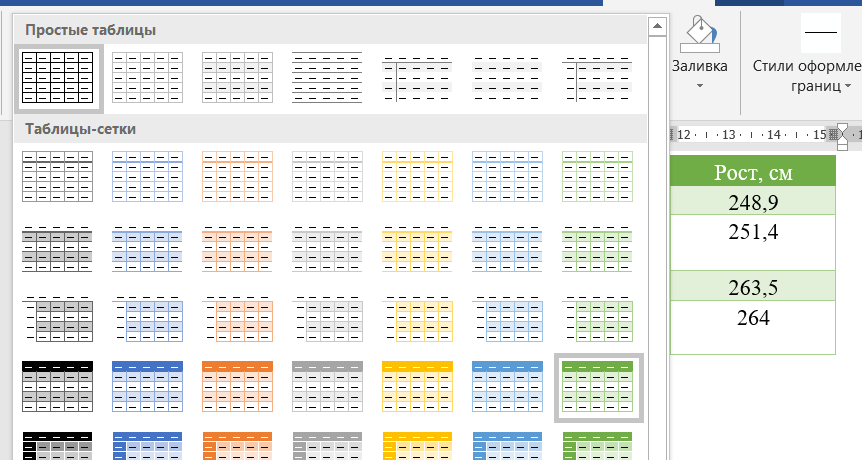Select highlighted Grid Table 4 green Accent 6
This screenshot has width=862, height=460.
598,386
